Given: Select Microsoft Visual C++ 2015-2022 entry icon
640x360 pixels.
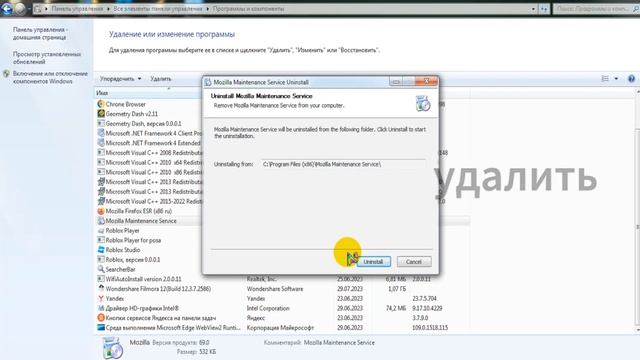Looking at the screenshot, I should pos(101,201).
